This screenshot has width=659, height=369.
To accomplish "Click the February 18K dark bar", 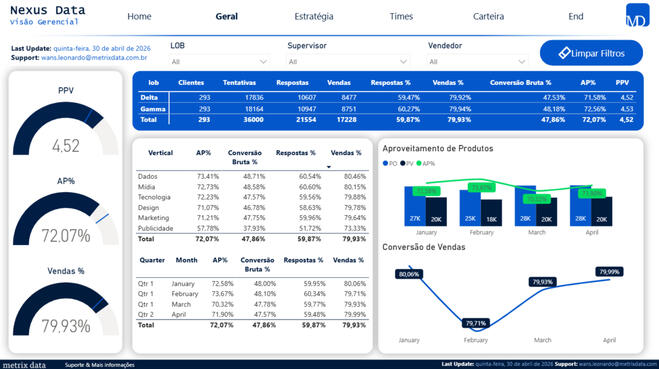I will tap(491, 213).
